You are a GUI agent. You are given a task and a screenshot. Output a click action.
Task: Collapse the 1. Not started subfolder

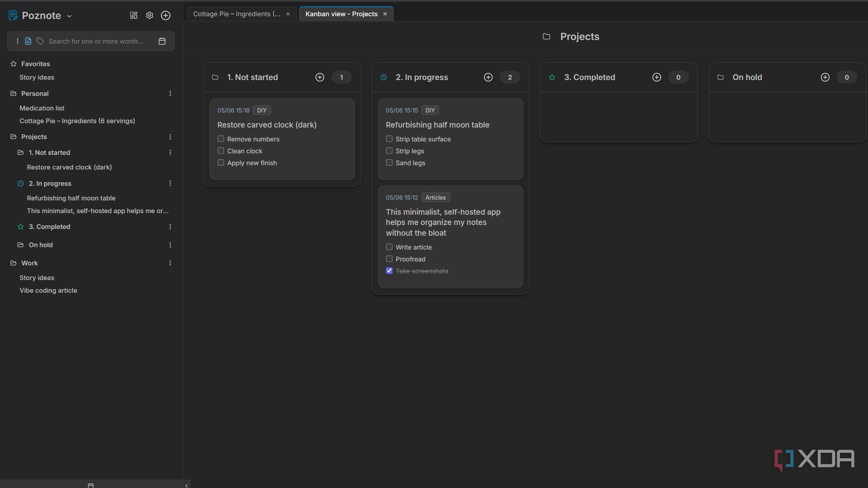click(x=21, y=152)
